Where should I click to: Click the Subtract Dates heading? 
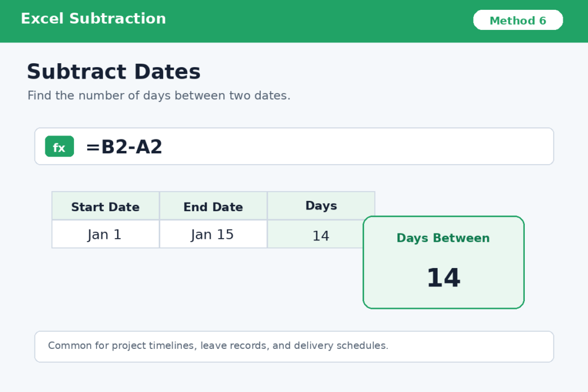[114, 72]
